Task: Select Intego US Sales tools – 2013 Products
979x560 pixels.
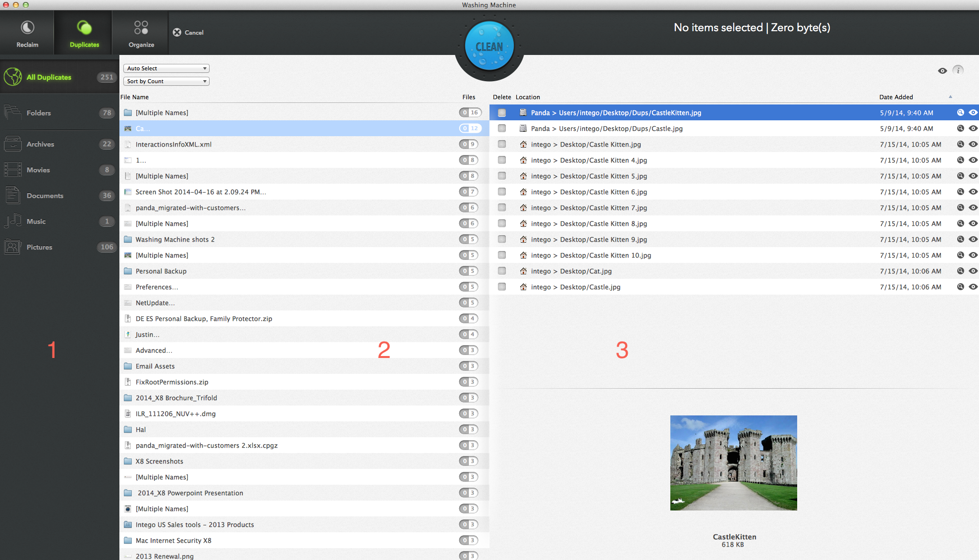Action: coord(304,525)
